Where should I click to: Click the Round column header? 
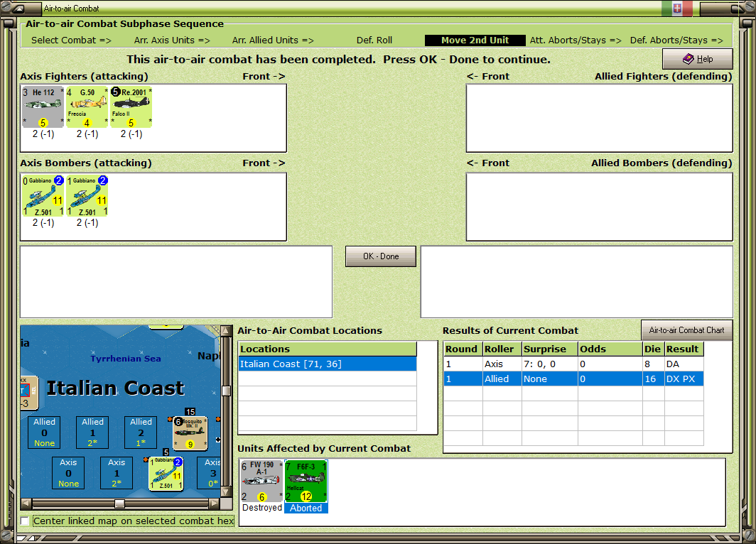[463, 349]
